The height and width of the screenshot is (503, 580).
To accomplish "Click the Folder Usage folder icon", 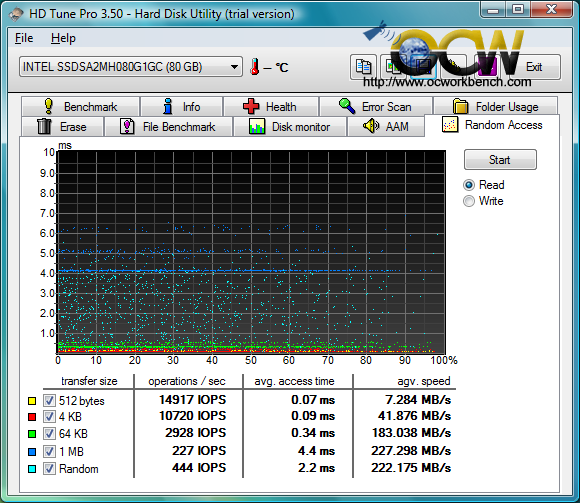I will coord(461,107).
